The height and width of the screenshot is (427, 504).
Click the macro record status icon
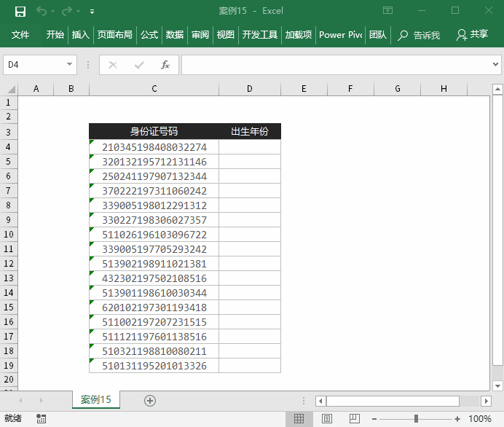[x=41, y=418]
